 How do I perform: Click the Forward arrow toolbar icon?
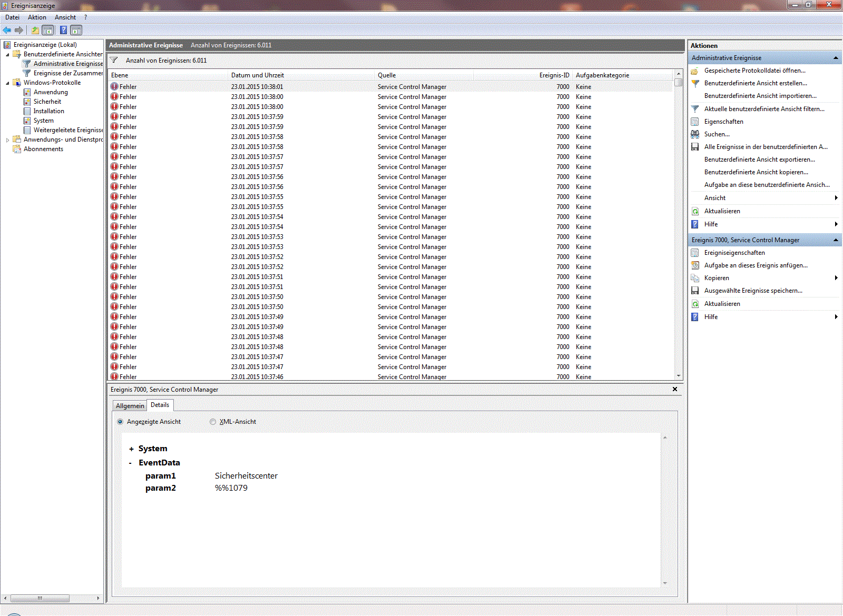pyautogui.click(x=19, y=30)
